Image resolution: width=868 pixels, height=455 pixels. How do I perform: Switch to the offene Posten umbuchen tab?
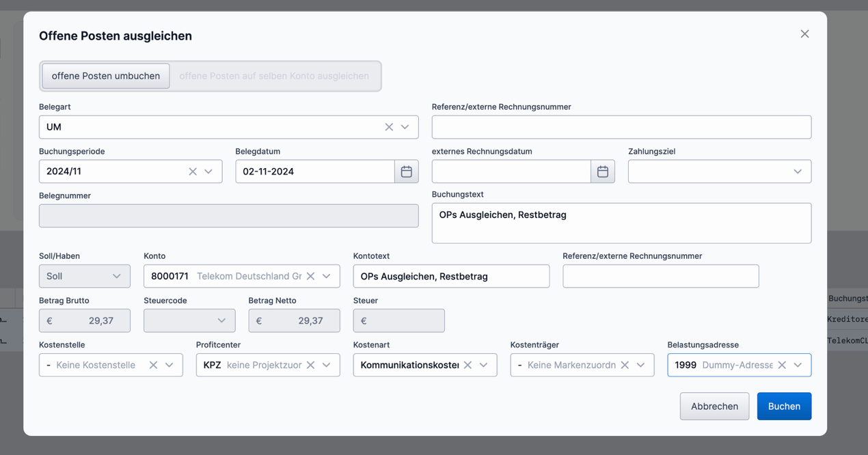click(105, 76)
